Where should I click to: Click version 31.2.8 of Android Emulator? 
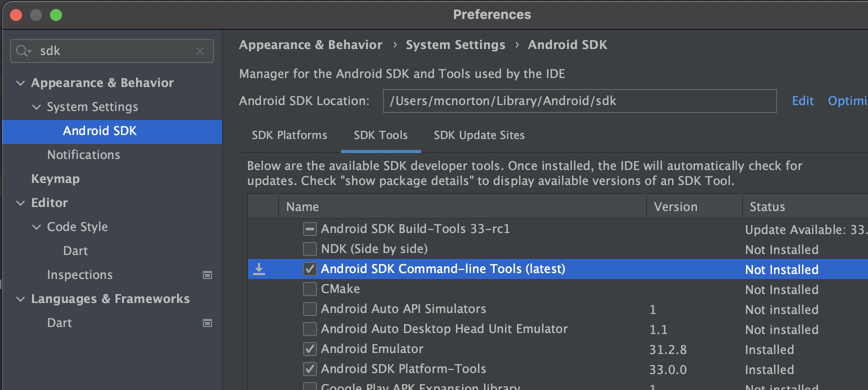pyautogui.click(x=668, y=349)
